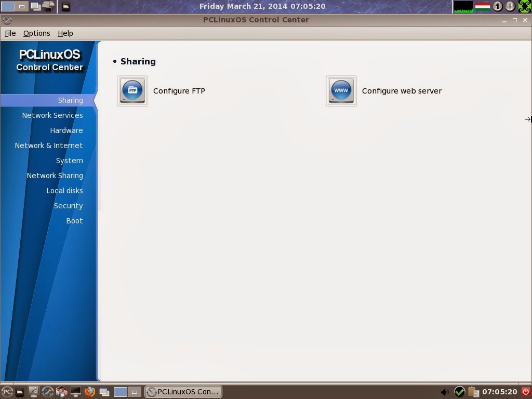Switch to Hardware category
The height and width of the screenshot is (399, 532).
pos(66,130)
